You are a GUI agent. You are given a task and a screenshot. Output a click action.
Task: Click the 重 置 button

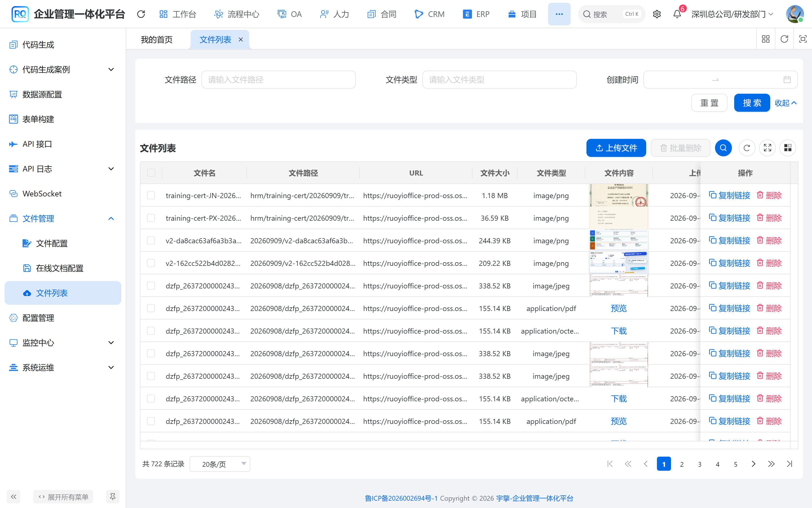709,103
